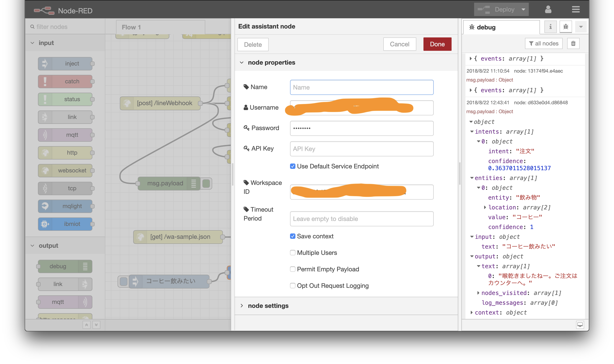Click the red Done button

[437, 44]
